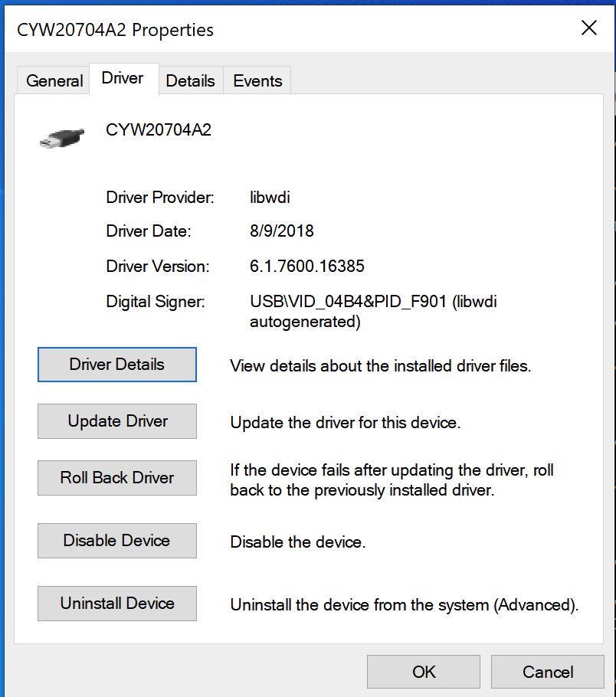Click the Uninstall Device button
Viewport: 616px width, 697px height.
point(117,604)
